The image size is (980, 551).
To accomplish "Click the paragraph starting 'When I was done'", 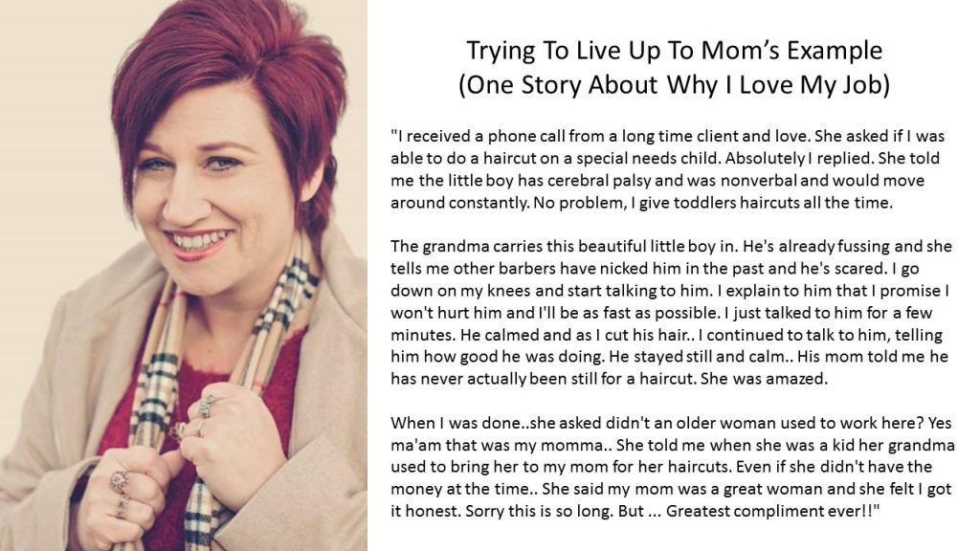I will pyautogui.click(x=673, y=467).
